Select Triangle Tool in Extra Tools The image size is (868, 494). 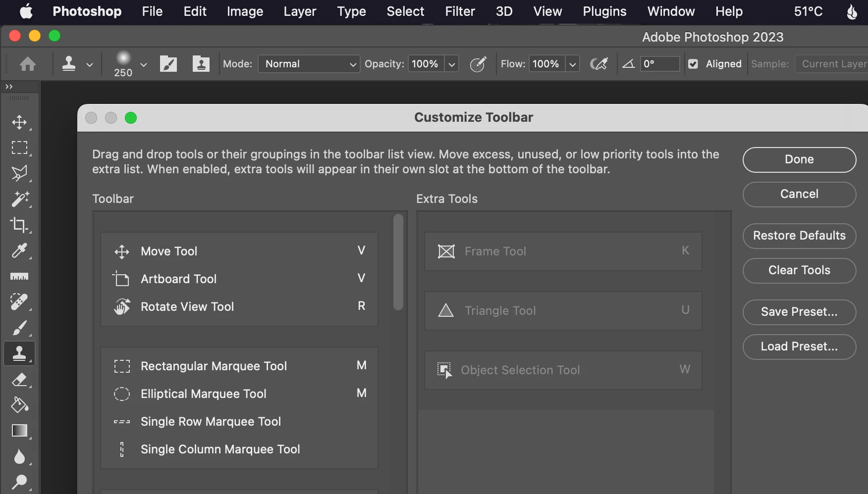[563, 311]
